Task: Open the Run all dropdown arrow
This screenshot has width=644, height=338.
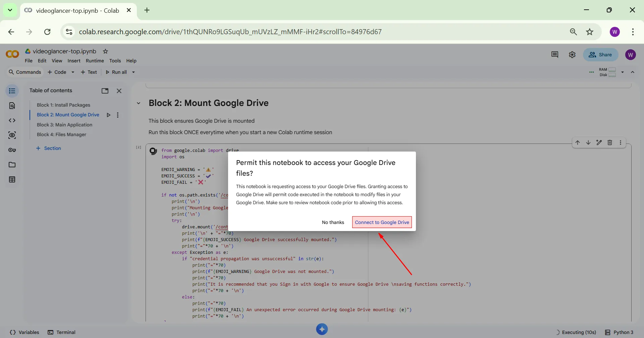Action: pyautogui.click(x=133, y=72)
